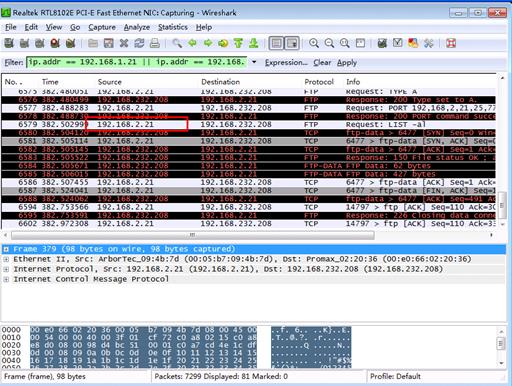The image size is (512, 386).
Task: Zoom in toolbar icon
Action: pyautogui.click(x=314, y=43)
